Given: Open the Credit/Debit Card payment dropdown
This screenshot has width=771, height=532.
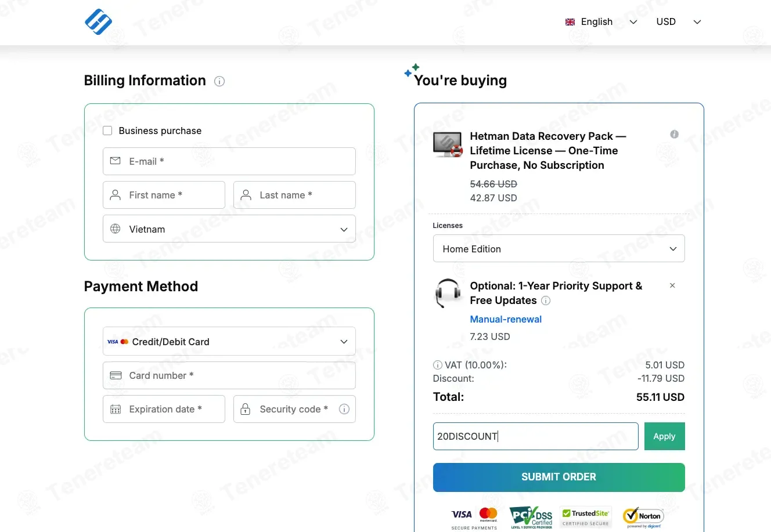Looking at the screenshot, I should [229, 342].
